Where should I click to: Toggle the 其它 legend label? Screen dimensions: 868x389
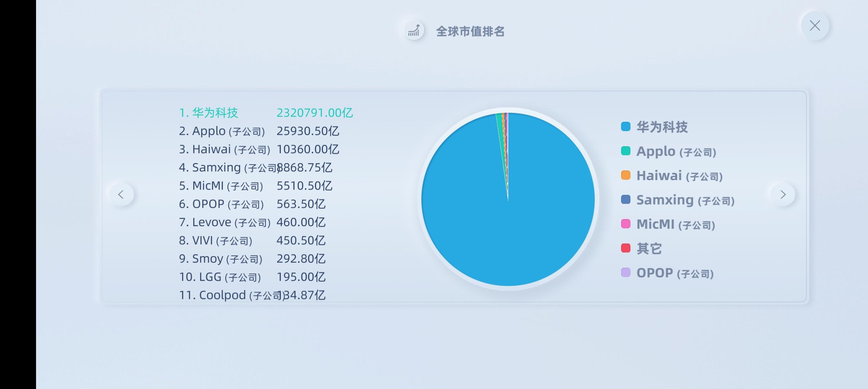point(649,249)
